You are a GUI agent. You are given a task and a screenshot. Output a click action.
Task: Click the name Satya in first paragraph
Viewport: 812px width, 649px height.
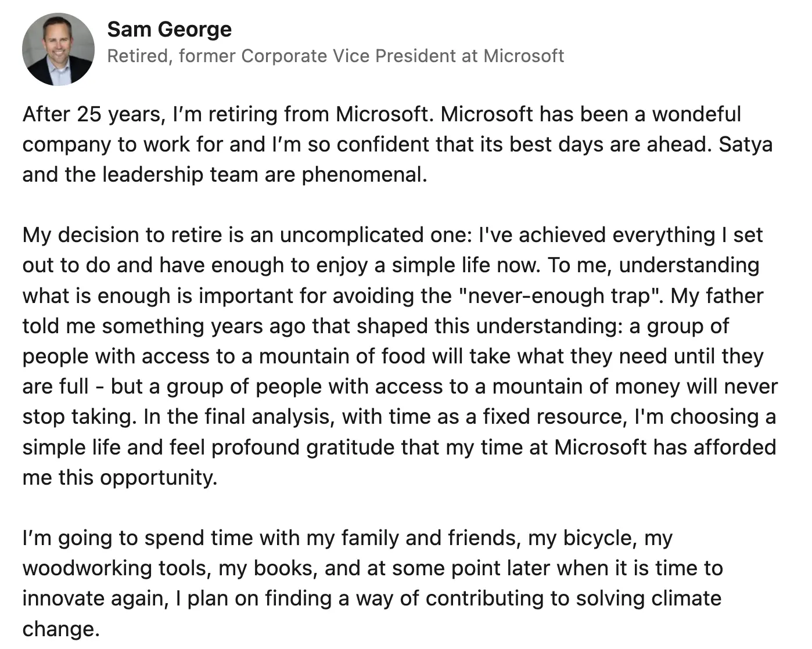point(745,144)
